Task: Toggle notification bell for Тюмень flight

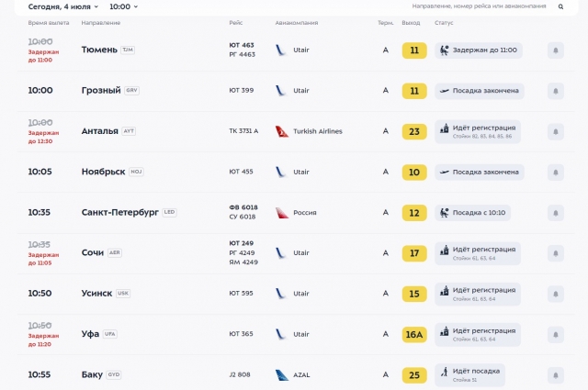Action: tap(556, 50)
